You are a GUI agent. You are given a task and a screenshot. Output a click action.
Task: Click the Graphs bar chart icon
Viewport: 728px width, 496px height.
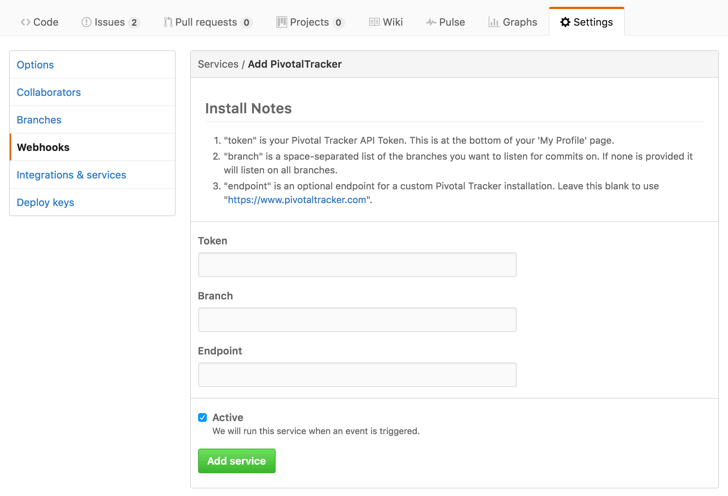[493, 22]
